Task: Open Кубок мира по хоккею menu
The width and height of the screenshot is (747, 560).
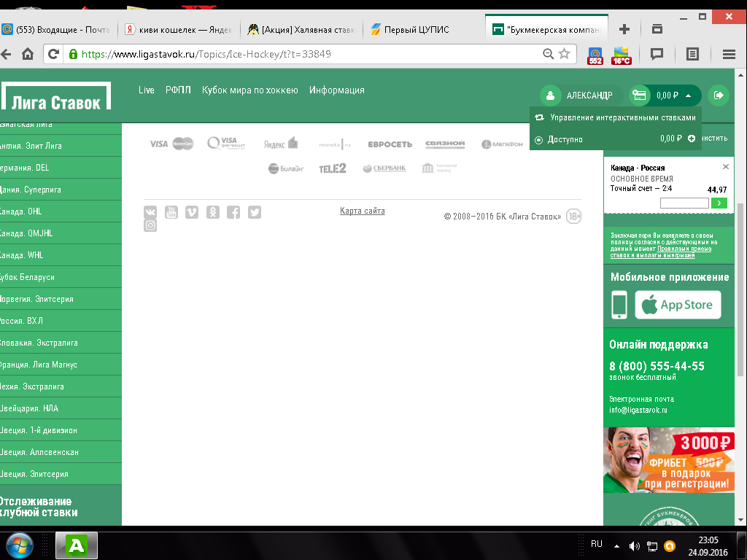Action: 249,90
